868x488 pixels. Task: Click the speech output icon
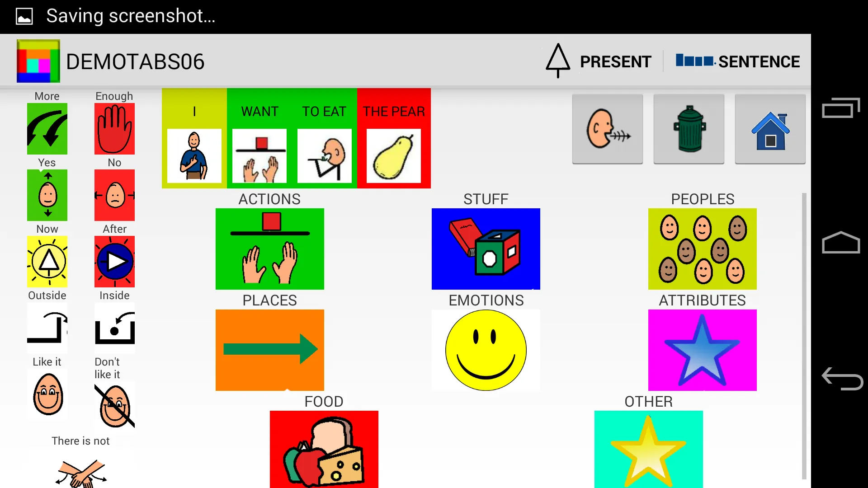[607, 129]
